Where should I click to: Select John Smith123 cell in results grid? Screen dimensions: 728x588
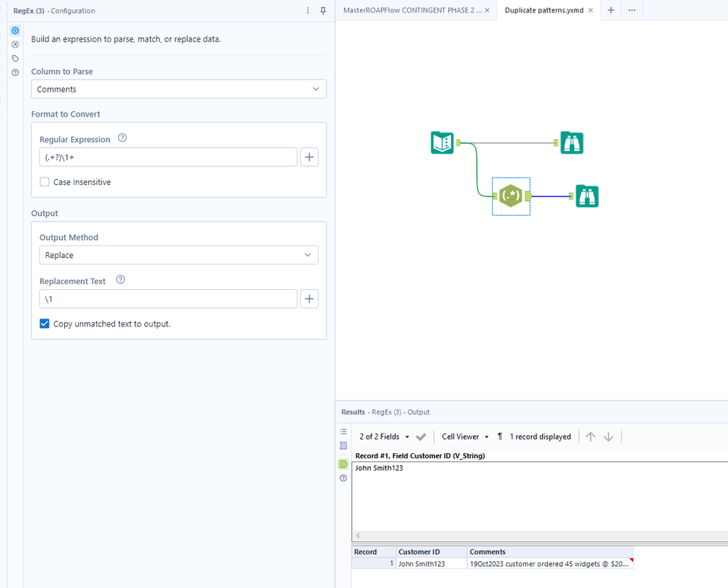tap(431, 563)
